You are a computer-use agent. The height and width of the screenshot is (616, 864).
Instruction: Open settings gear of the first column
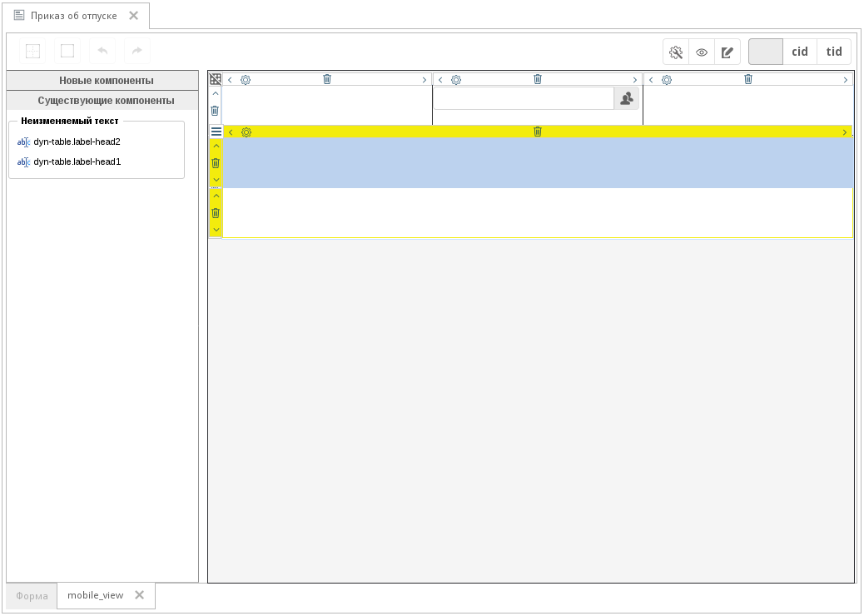point(246,80)
